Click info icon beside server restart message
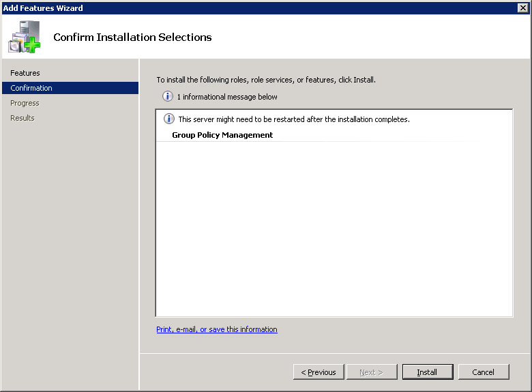 point(169,119)
